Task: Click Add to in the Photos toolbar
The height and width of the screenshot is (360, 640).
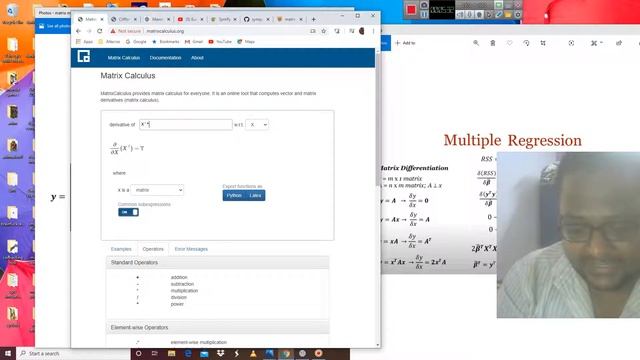Action: pos(405,43)
